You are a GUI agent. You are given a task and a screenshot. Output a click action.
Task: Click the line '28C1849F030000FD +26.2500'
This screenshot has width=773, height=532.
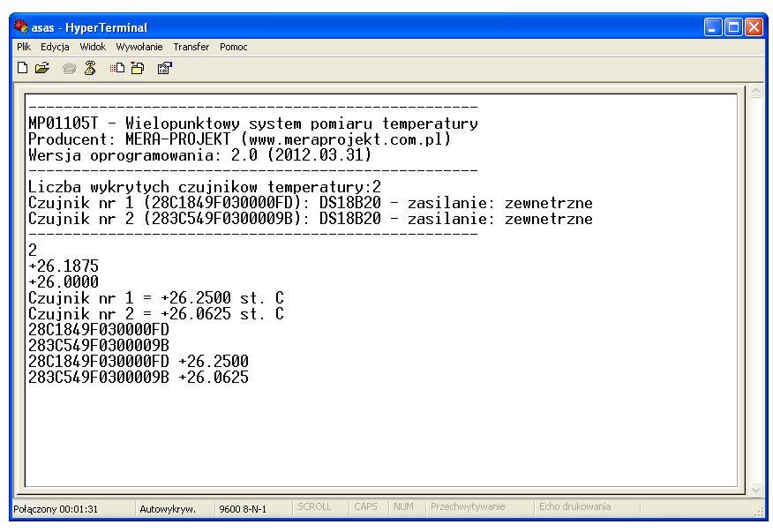point(138,361)
